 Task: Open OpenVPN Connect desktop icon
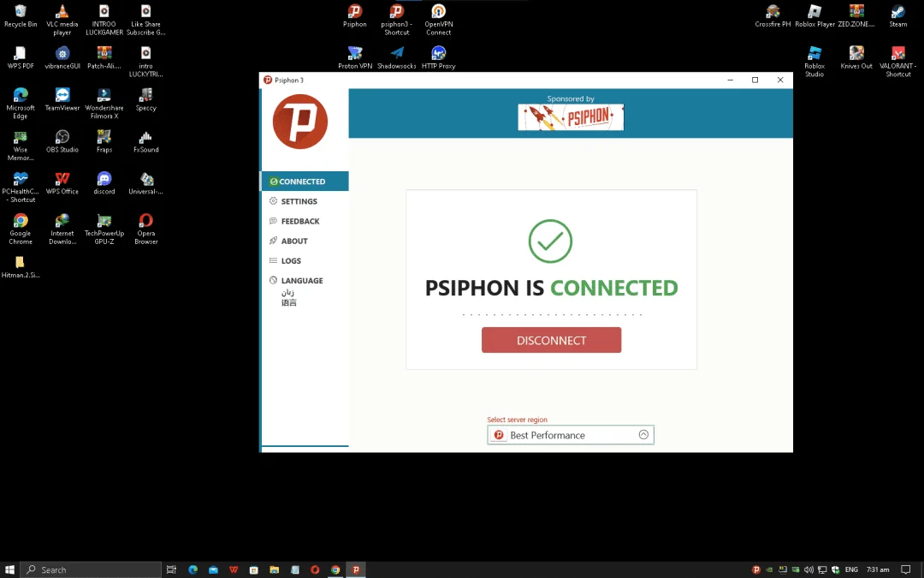(x=438, y=20)
